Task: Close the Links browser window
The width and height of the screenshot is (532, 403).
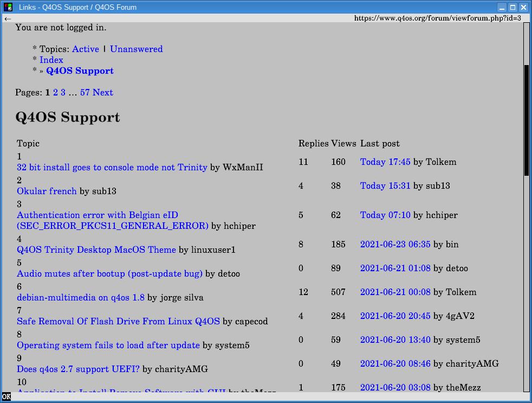Action: 524,7
